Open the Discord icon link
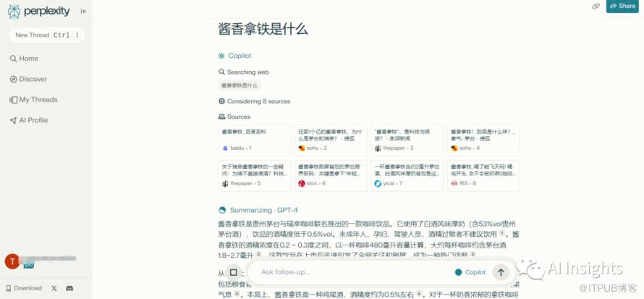This screenshot has width=644, height=299. [69, 288]
